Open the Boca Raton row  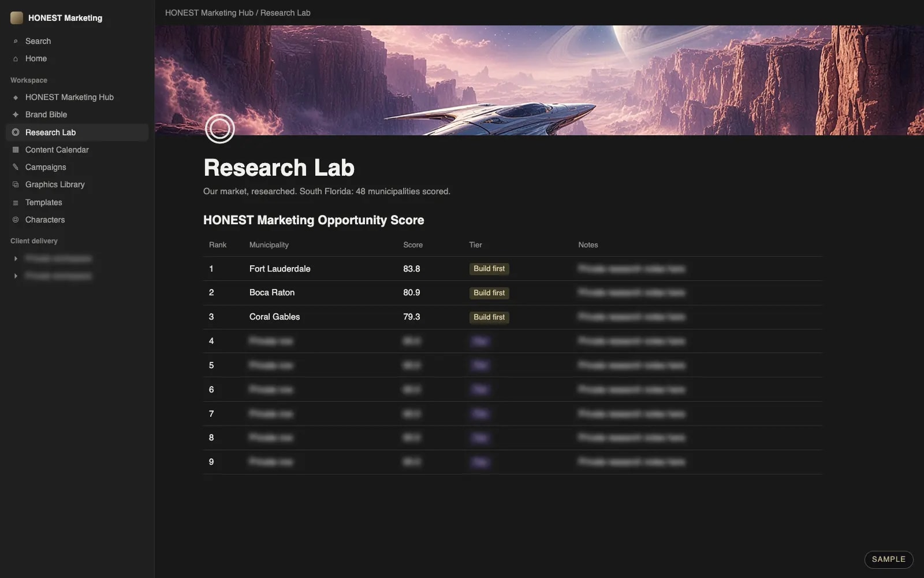[x=512, y=293]
